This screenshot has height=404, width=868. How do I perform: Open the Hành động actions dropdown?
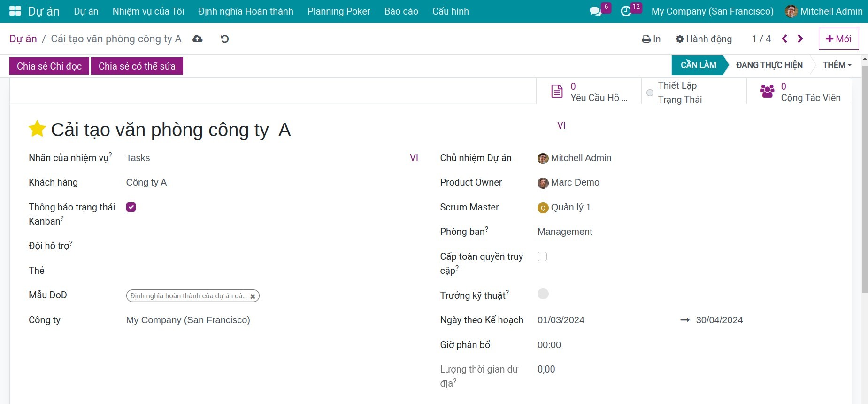[x=704, y=39]
